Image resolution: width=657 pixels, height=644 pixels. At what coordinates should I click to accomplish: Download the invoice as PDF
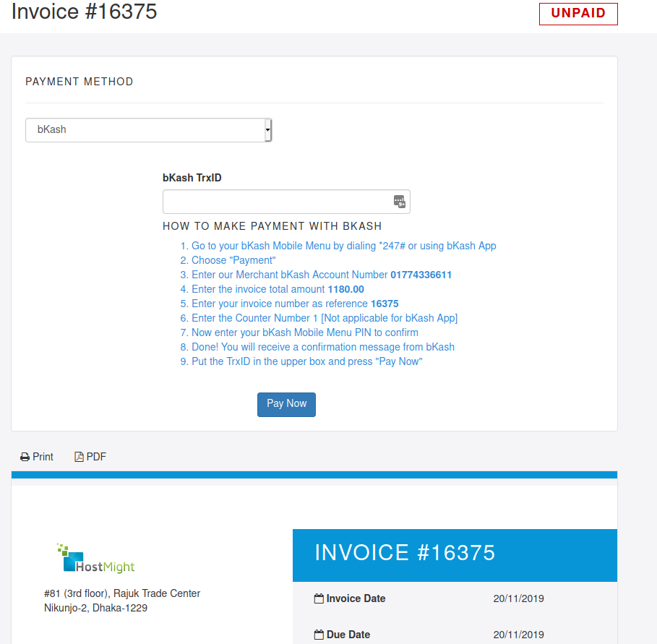coord(90,457)
